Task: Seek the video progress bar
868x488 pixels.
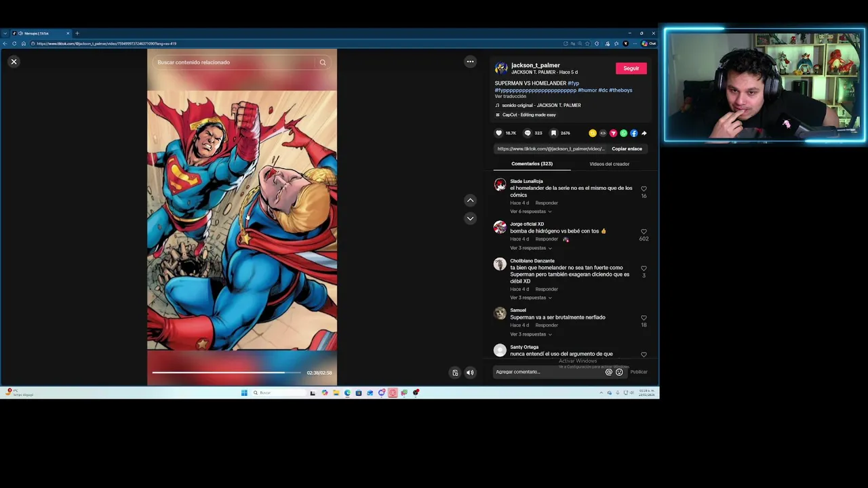Action: 226,373
